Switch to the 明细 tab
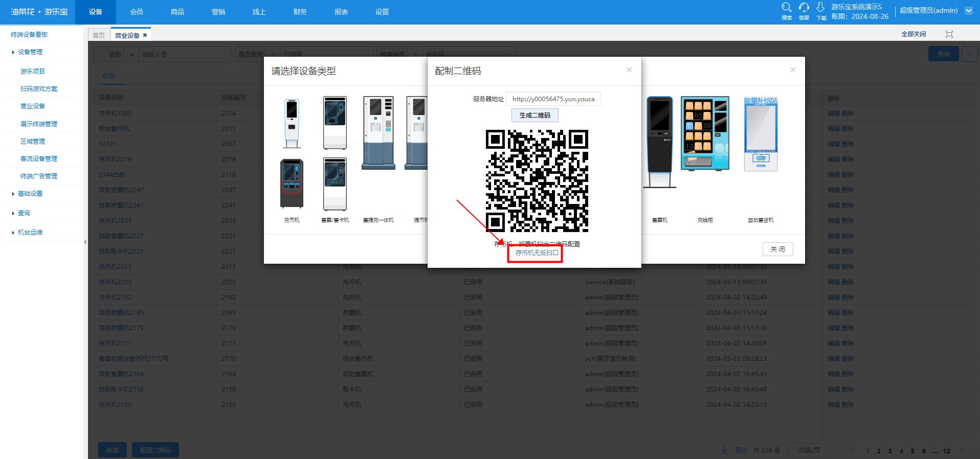 pos(108,76)
